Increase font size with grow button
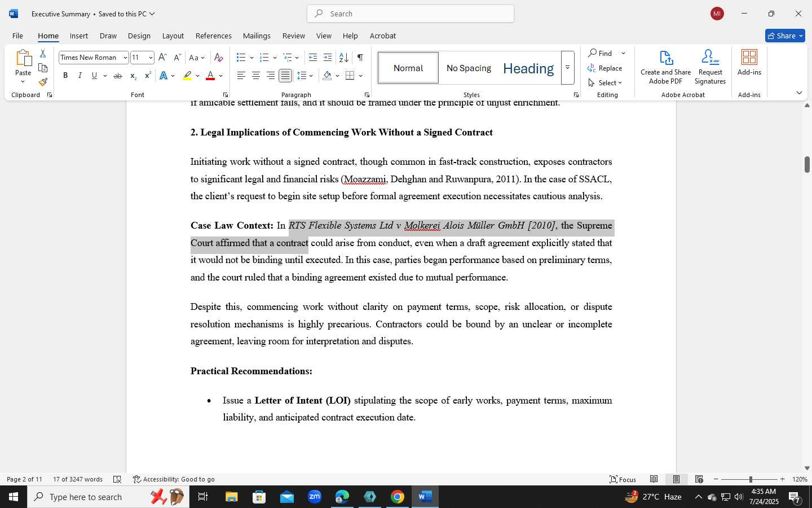Image resolution: width=812 pixels, height=508 pixels. [162, 58]
